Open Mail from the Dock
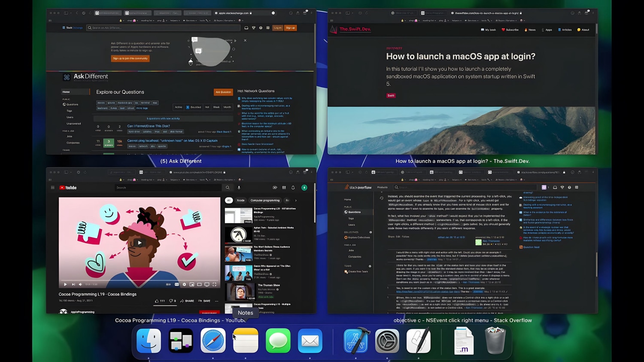This screenshot has height=362, width=644. pyautogui.click(x=310, y=341)
